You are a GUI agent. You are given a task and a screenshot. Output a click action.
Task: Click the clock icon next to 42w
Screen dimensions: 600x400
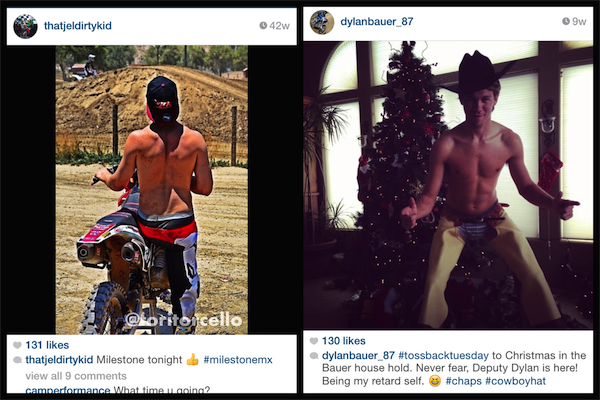pyautogui.click(x=263, y=26)
